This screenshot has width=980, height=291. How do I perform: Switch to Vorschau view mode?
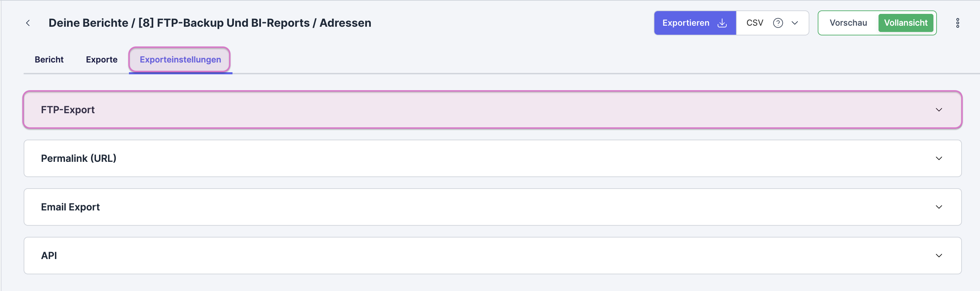(848, 23)
